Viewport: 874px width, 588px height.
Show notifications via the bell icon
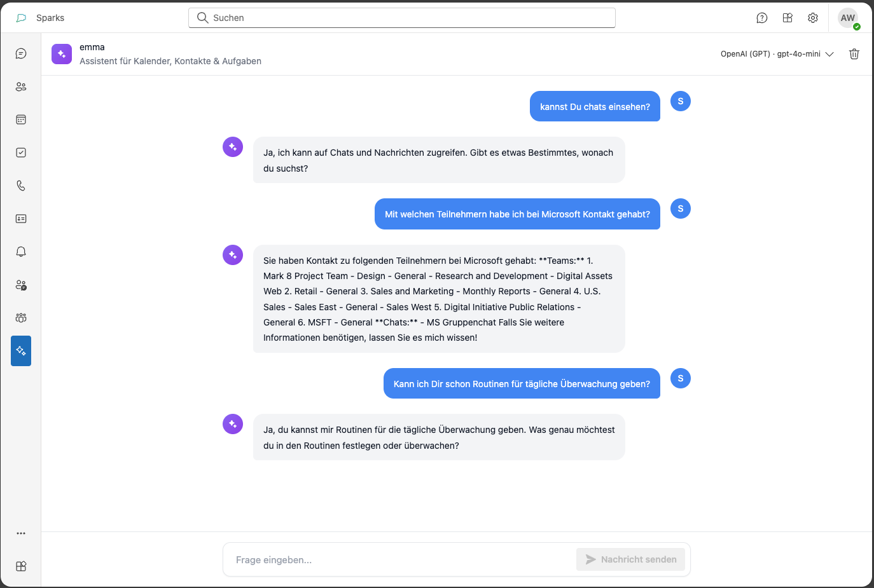(x=21, y=251)
